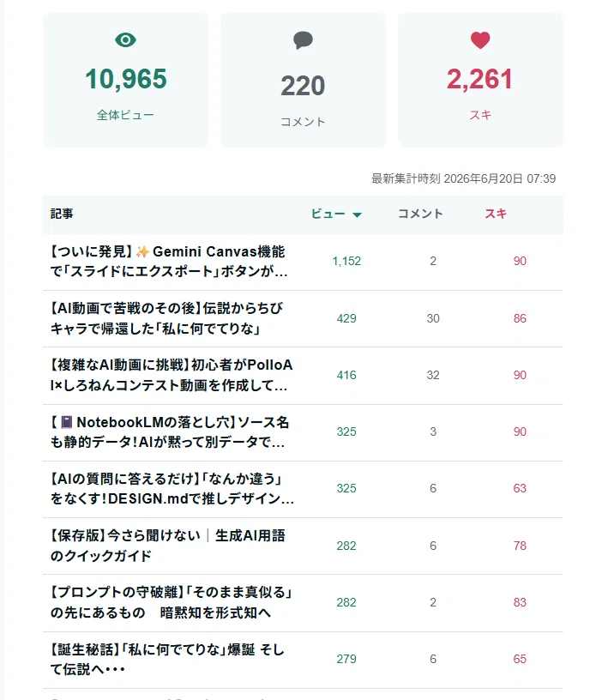Sort table by コメント column header
Screen dimensions: 596x700
420,214
